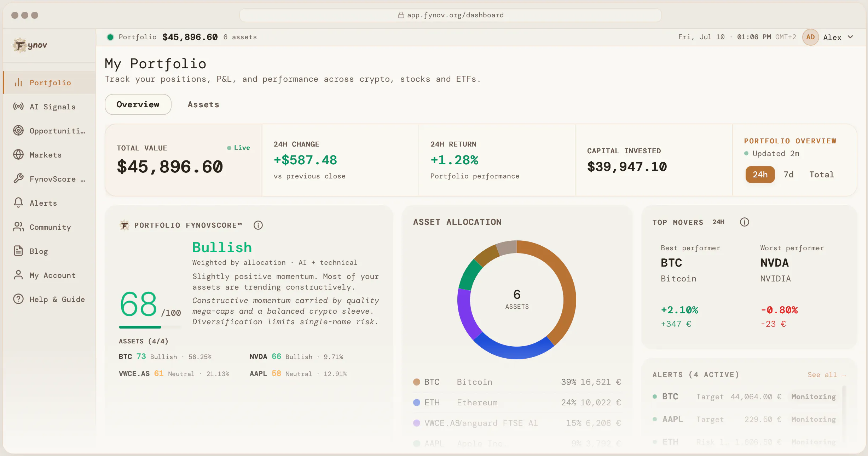Click the Bullish score heading
The image size is (868, 456).
click(x=222, y=247)
